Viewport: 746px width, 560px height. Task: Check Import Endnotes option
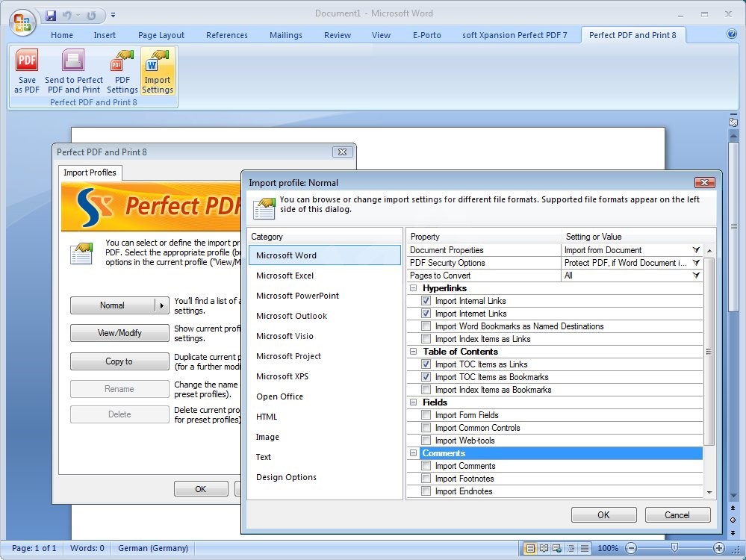point(426,491)
